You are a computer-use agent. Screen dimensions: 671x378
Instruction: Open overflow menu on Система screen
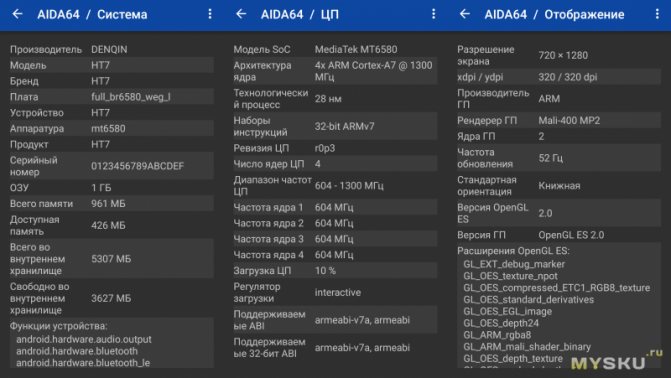210,14
